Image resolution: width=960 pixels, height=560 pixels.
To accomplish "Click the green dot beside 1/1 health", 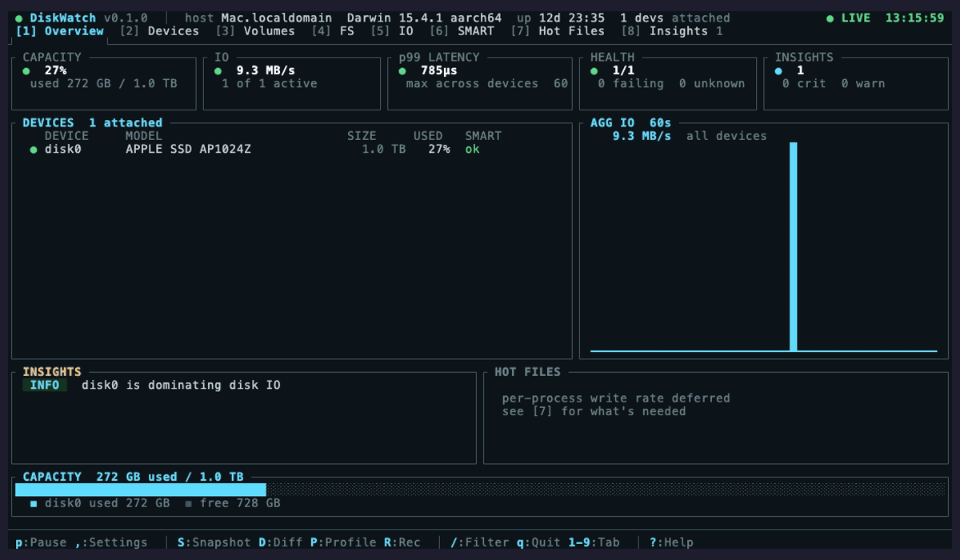I will (x=594, y=70).
